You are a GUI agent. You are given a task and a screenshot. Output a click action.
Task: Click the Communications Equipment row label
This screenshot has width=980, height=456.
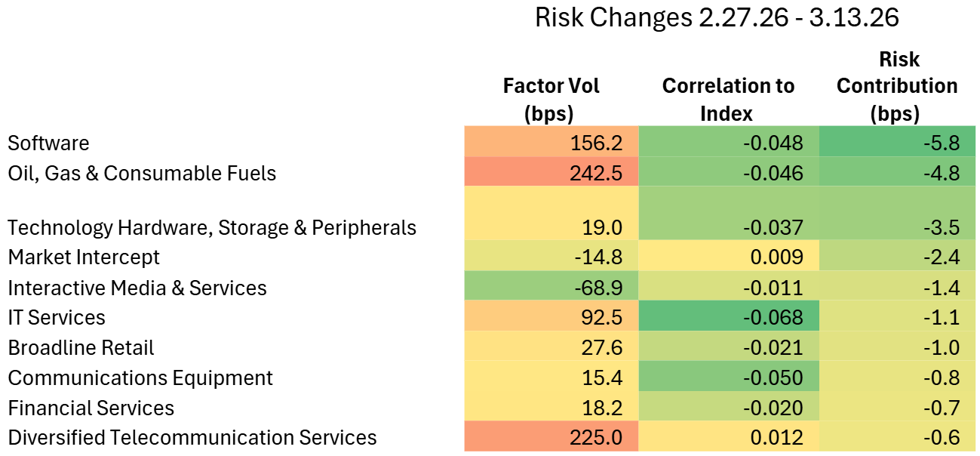tap(140, 377)
